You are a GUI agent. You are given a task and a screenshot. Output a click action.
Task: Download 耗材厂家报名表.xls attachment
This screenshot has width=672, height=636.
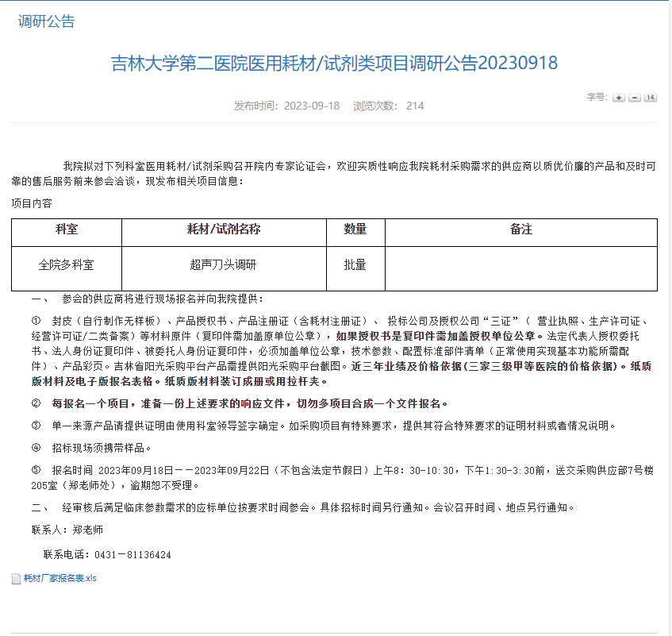60,579
